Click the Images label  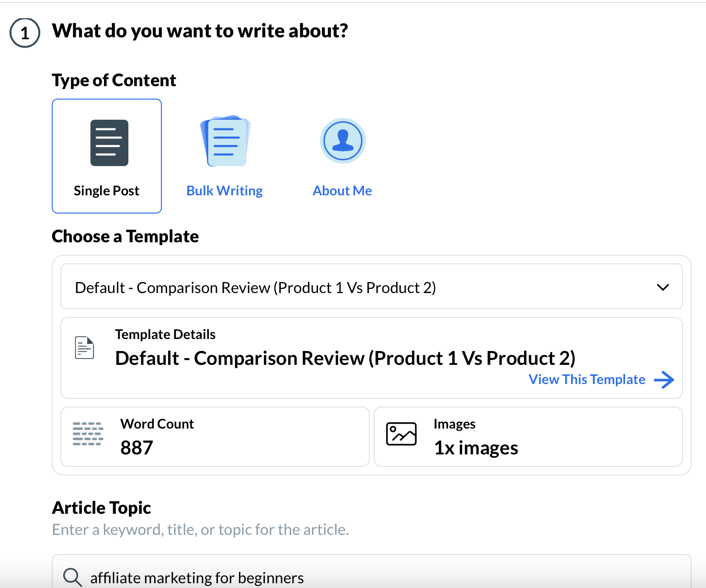(455, 424)
